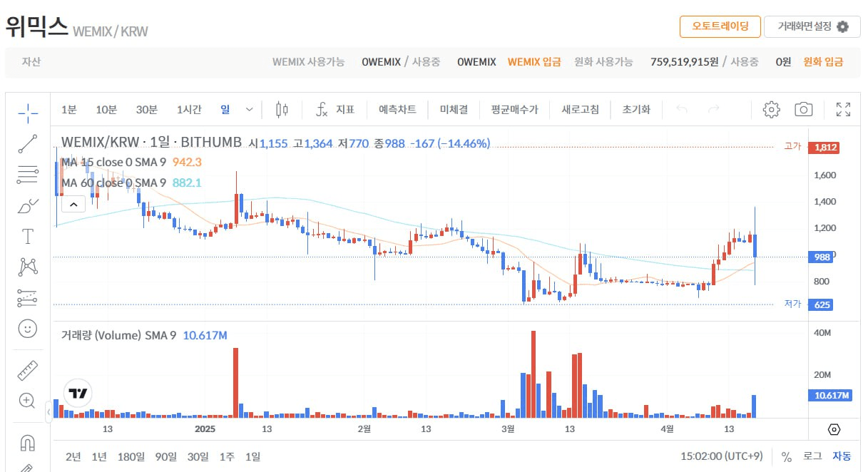868x472 pixels.
Task: Enter fullscreen chart mode
Action: click(x=843, y=110)
